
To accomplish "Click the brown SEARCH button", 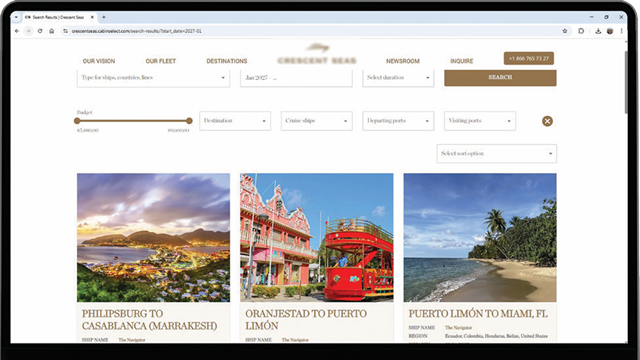I will pos(500,78).
